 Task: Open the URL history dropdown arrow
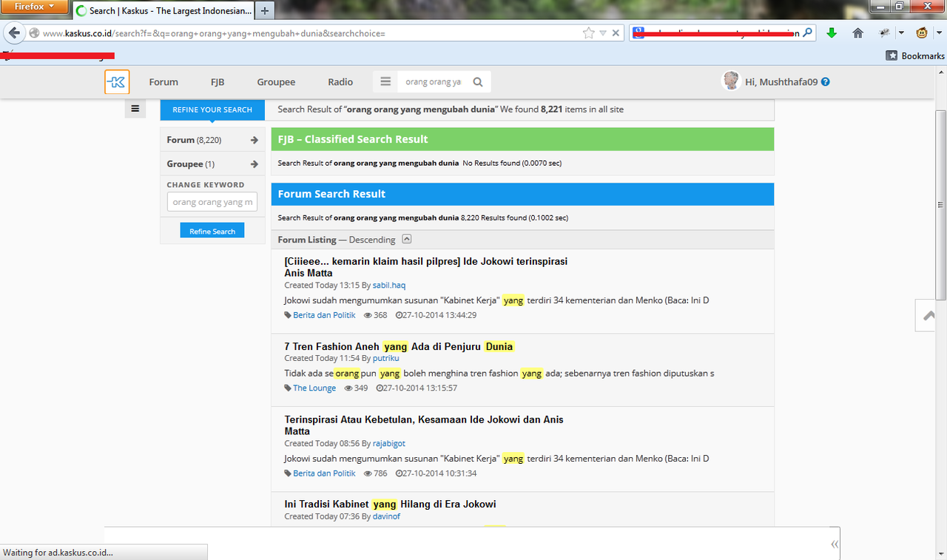(603, 33)
